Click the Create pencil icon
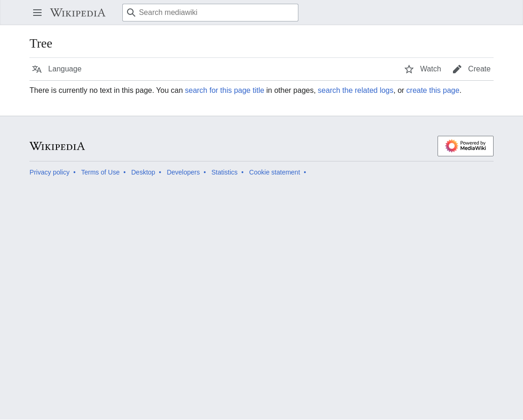The width and height of the screenshot is (523, 420). point(457,69)
